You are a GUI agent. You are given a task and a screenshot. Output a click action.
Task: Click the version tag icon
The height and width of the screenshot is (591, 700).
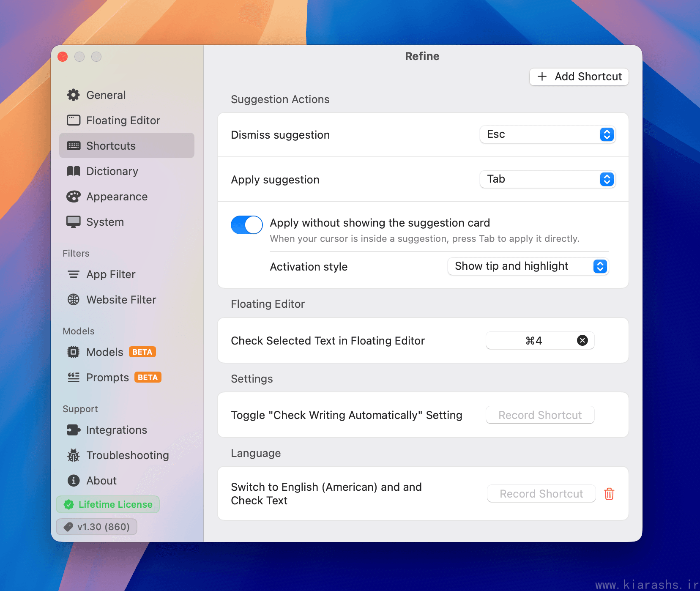point(68,527)
